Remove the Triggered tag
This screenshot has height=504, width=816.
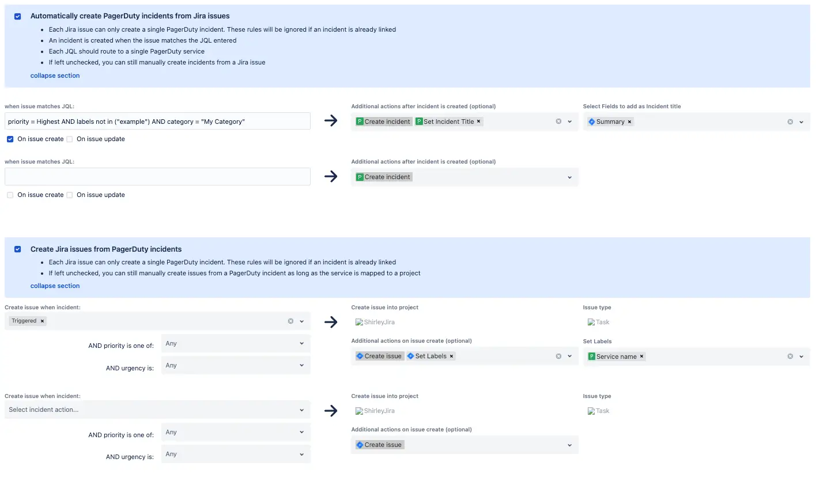click(x=42, y=321)
